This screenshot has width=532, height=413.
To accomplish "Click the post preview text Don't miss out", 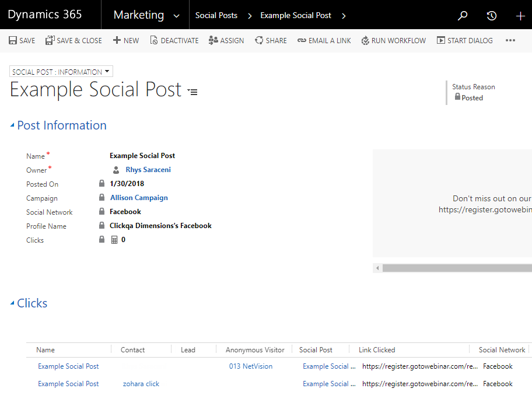I will coord(492,198).
